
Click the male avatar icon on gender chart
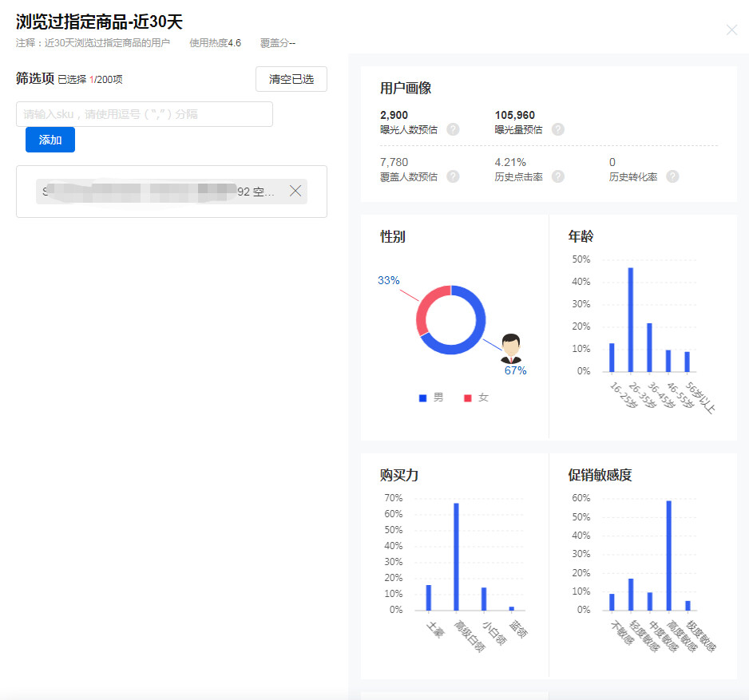coord(511,349)
